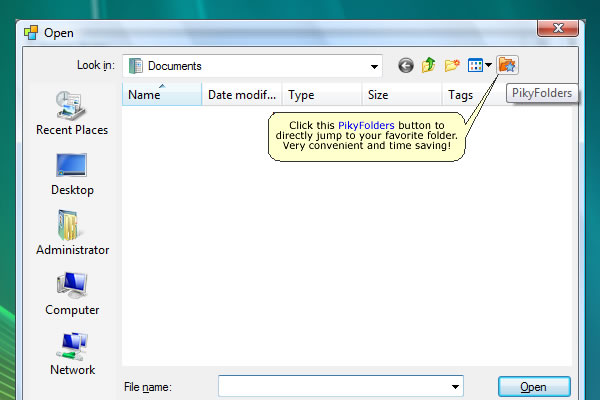This screenshot has height=400, width=600.
Task: Select Computer in the places bar
Action: point(72,294)
